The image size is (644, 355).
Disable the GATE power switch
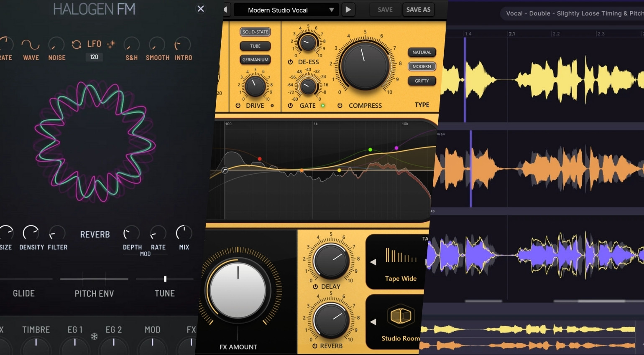click(290, 106)
